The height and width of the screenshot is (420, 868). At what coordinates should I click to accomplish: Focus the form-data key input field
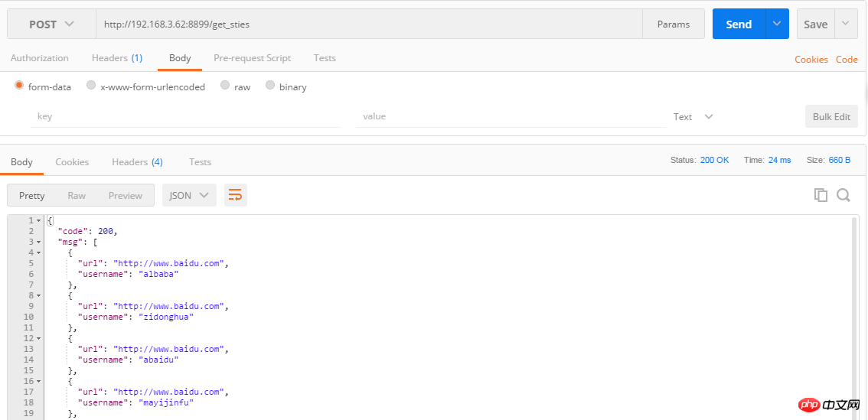(185, 116)
